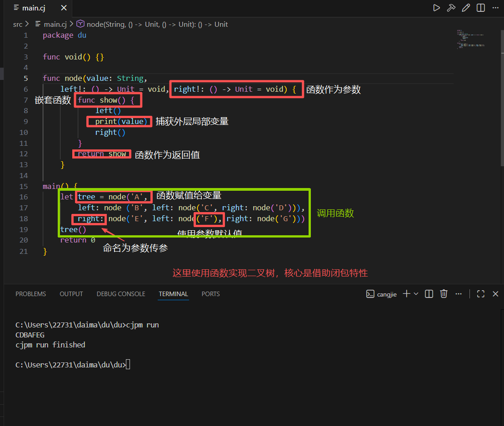This screenshot has width=504, height=426.
Task: Run the file with the play icon
Action: [x=436, y=8]
